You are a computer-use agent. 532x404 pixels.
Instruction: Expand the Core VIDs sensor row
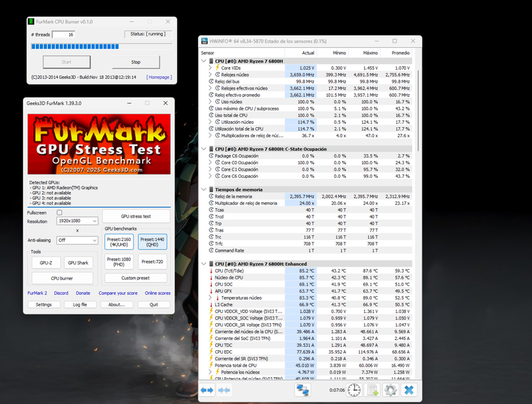coord(211,68)
